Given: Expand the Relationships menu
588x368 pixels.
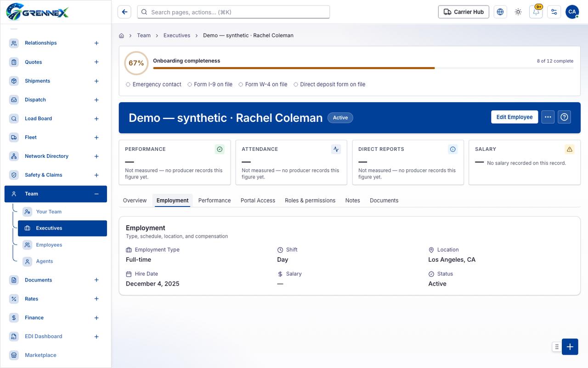Looking at the screenshot, I should click(96, 43).
